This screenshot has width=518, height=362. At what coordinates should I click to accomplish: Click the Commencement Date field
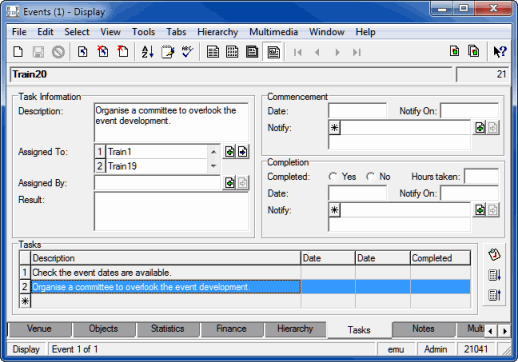(x=357, y=111)
